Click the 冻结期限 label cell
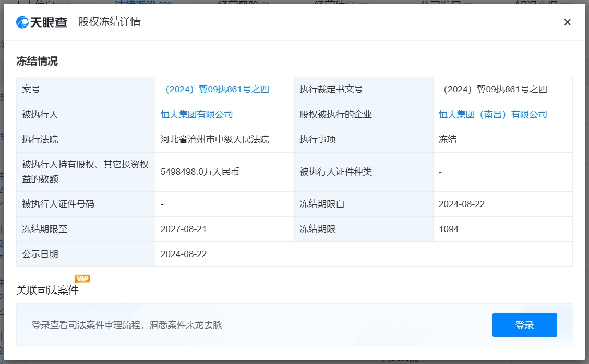The image size is (589, 364). point(364,229)
